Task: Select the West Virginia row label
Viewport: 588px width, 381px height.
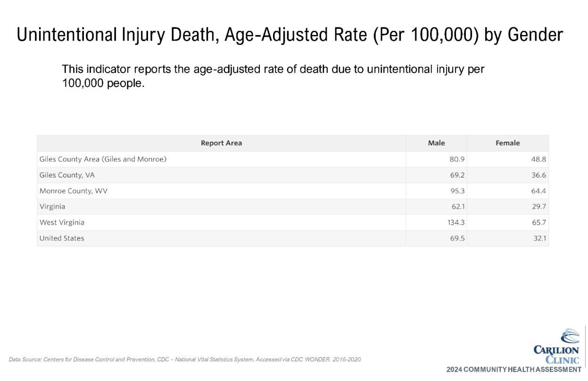Action: pos(62,222)
